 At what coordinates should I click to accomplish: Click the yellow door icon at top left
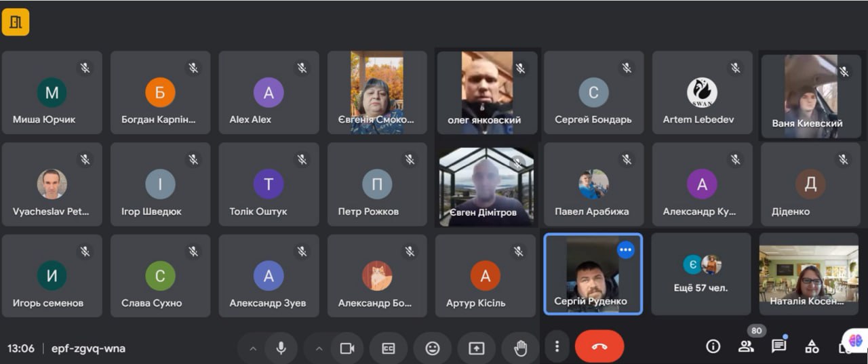[x=16, y=22]
